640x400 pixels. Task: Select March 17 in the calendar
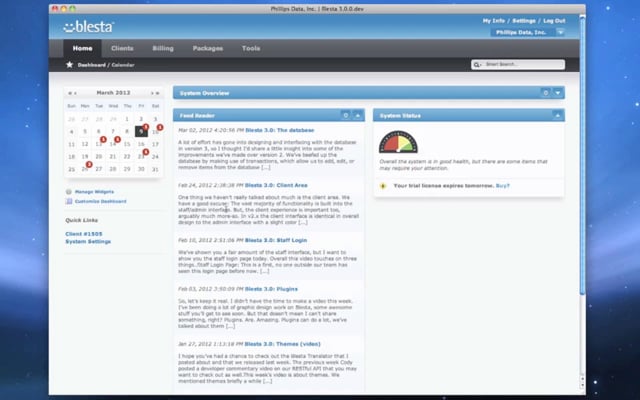click(x=155, y=144)
